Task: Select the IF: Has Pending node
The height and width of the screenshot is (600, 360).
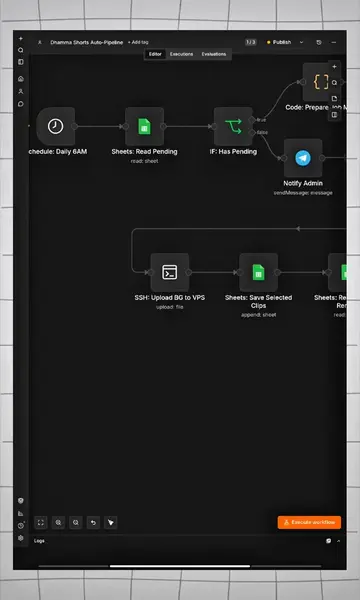Action: [x=233, y=126]
